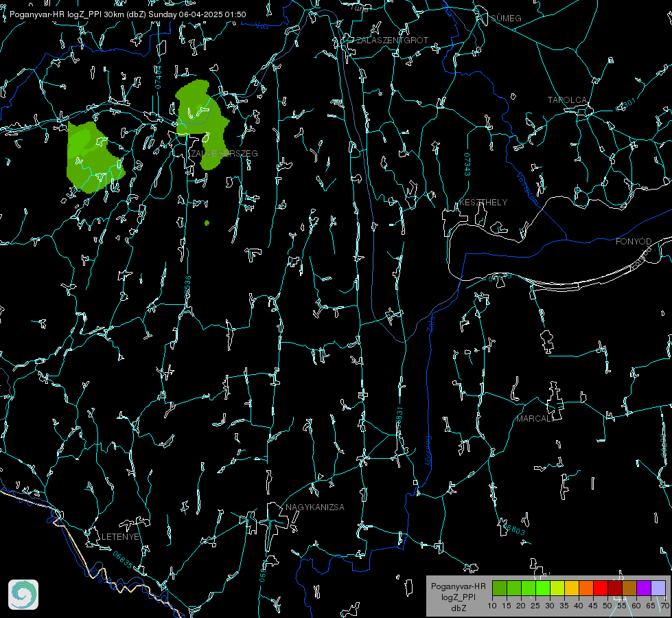Viewport: 672px width, 618px height.
Task: Click road number label '06835'
Action: pyautogui.click(x=123, y=560)
